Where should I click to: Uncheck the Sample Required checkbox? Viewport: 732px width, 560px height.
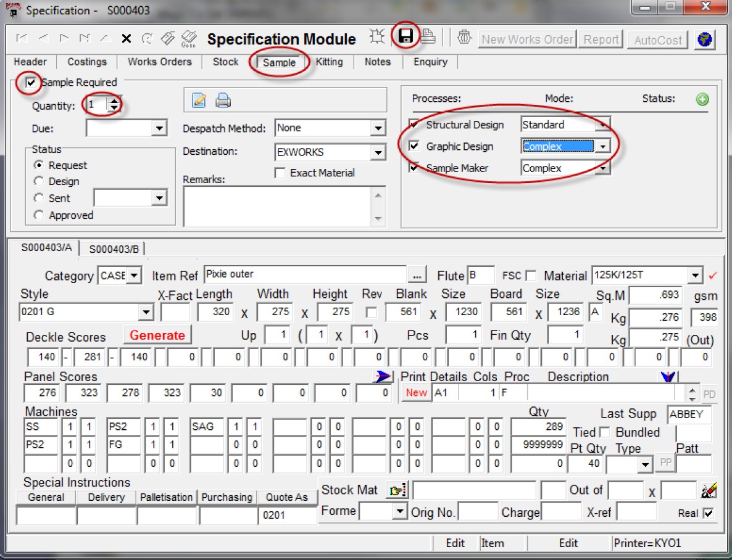(x=30, y=83)
